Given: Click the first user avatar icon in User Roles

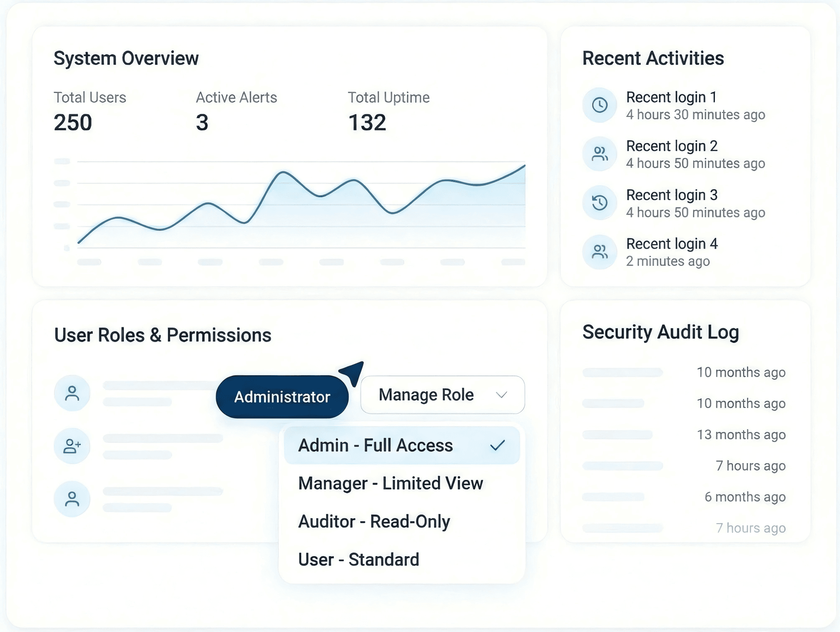Looking at the screenshot, I should 72,393.
